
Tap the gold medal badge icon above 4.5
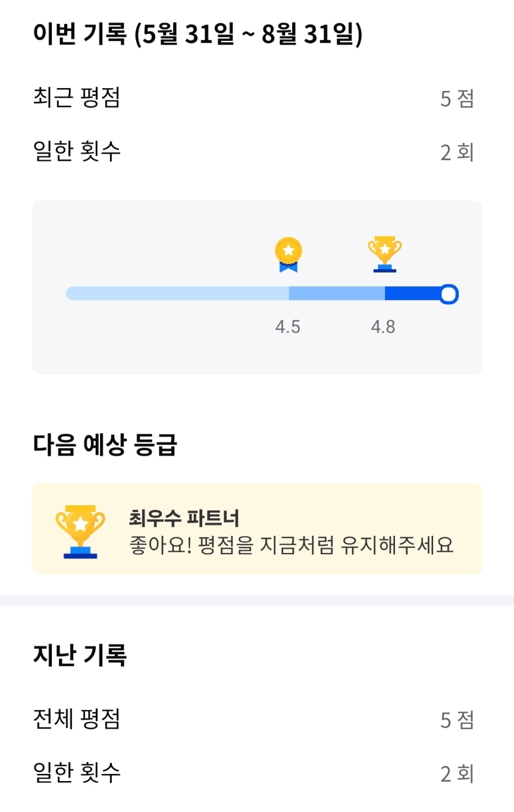coord(289,255)
